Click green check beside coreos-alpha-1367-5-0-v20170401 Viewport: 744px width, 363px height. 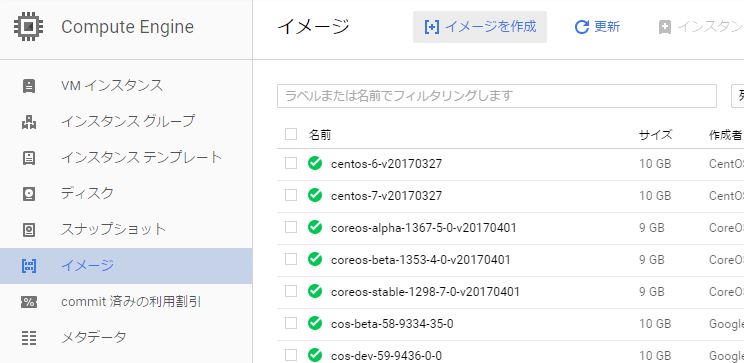[x=315, y=227]
